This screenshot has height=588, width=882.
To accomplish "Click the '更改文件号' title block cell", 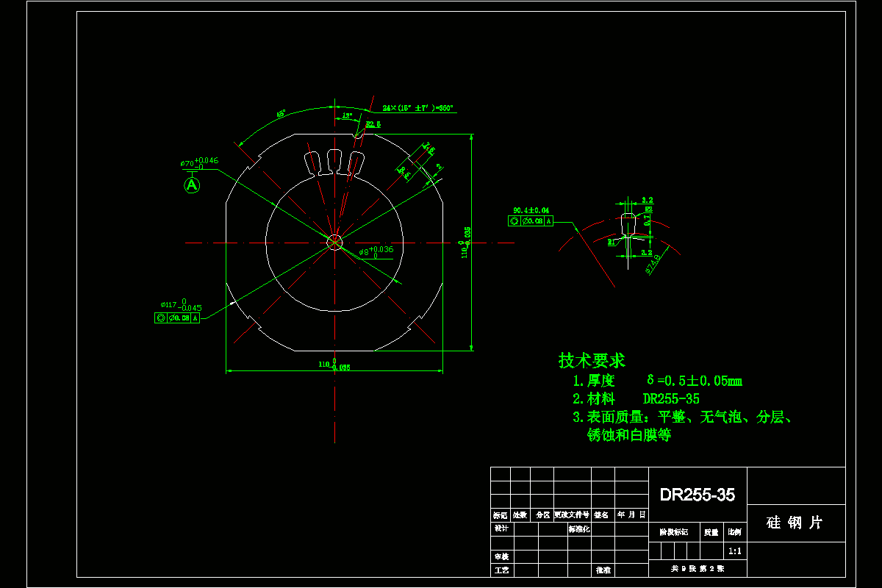I will click(572, 515).
